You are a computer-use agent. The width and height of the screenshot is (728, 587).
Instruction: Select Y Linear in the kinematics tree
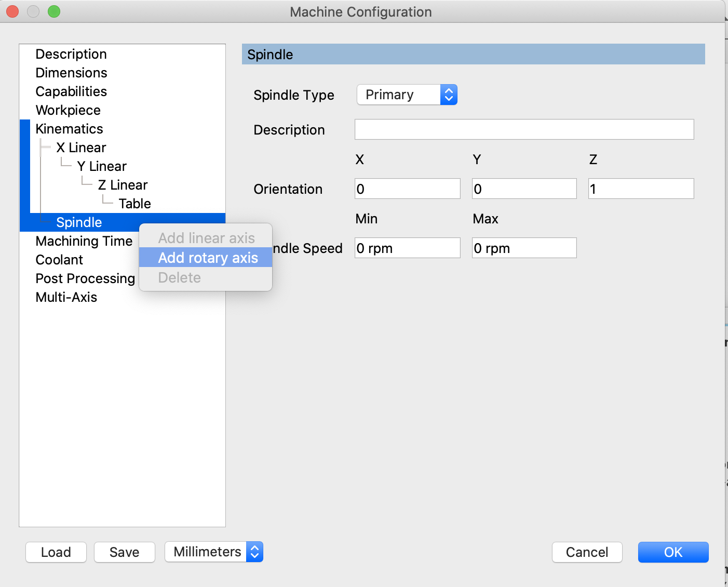[102, 166]
